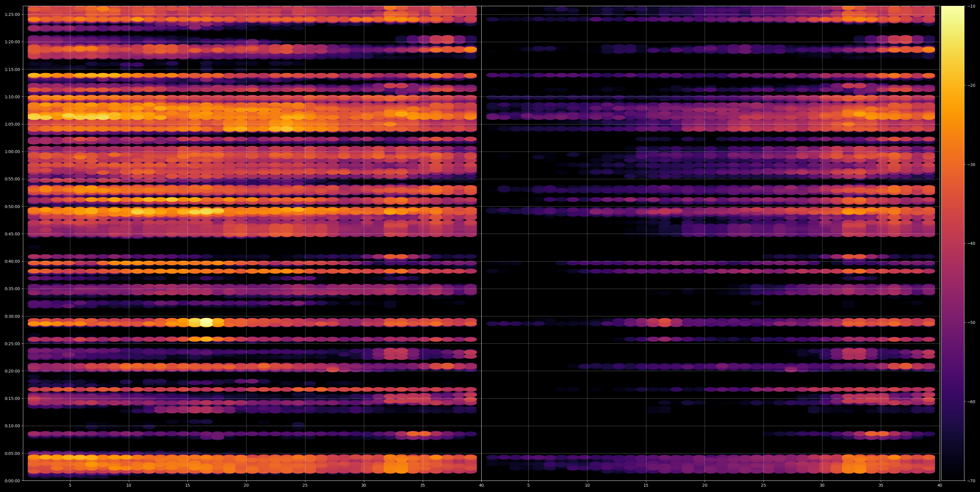Click the 0:45:00 y-axis time label
This screenshot has height=492, width=980.
(12, 234)
